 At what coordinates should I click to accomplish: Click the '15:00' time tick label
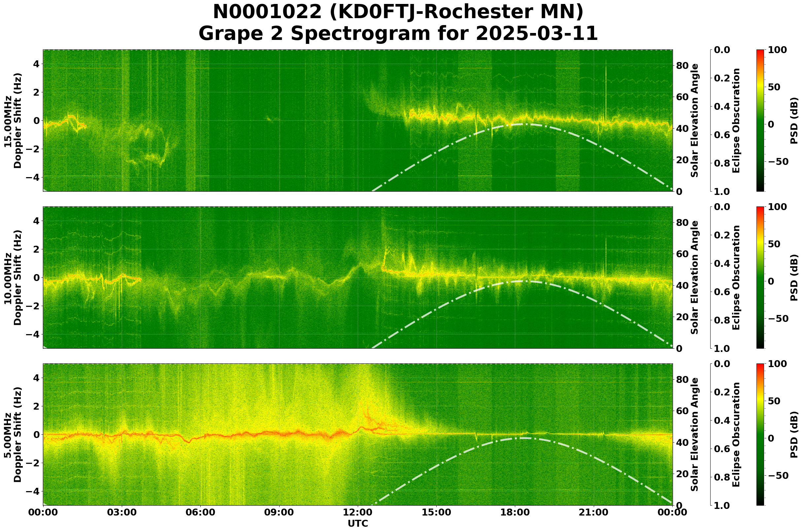(436, 513)
